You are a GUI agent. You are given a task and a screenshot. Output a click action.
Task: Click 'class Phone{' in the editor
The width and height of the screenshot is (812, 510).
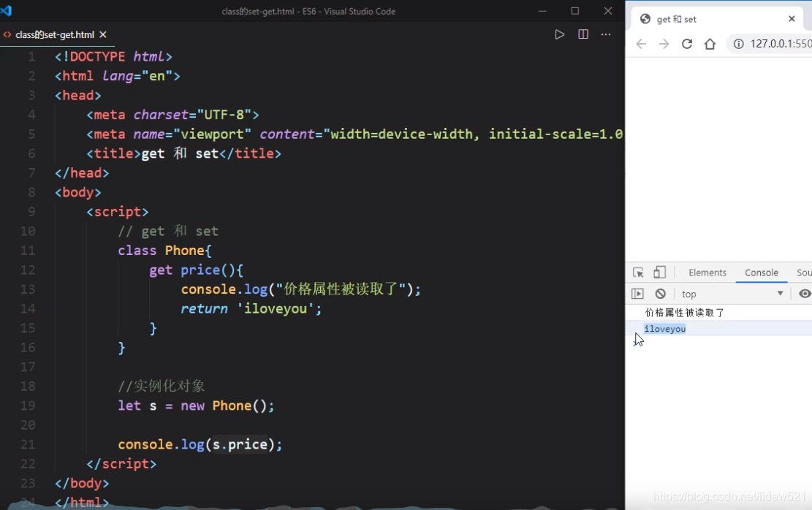(164, 251)
